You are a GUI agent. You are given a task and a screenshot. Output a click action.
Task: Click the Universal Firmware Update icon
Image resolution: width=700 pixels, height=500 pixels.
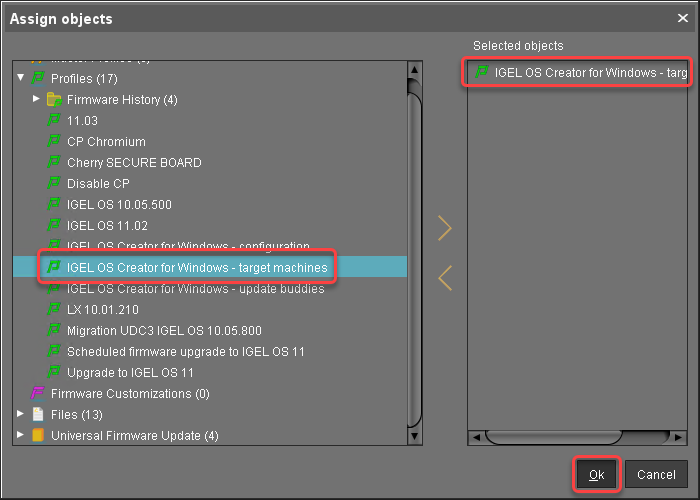pyautogui.click(x=39, y=436)
